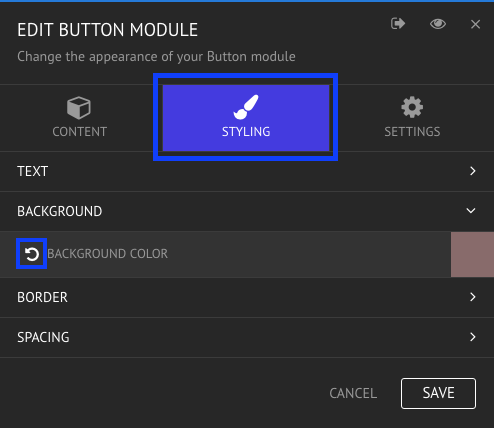This screenshot has width=494, height=428.
Task: Expand the Spacing section chevron
Action: tap(472, 337)
